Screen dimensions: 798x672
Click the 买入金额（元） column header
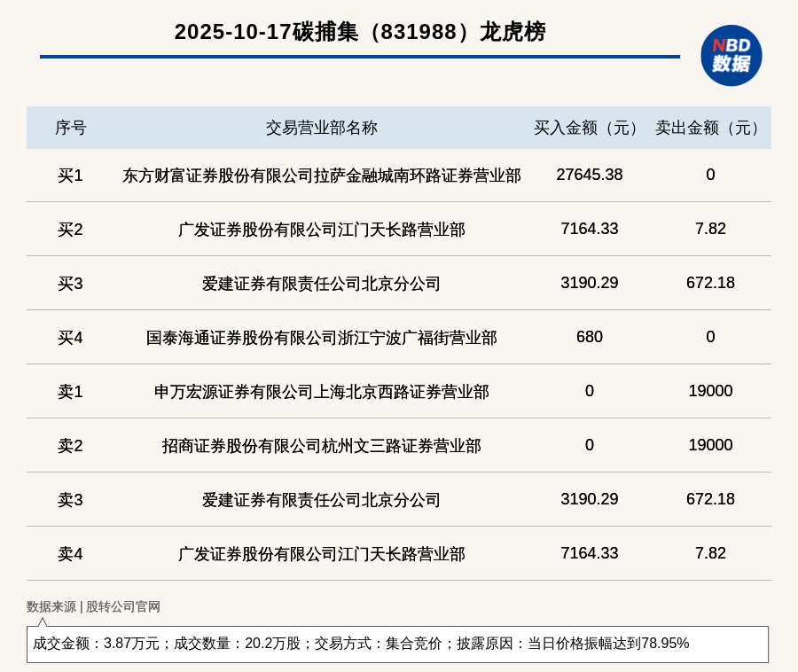(589, 128)
